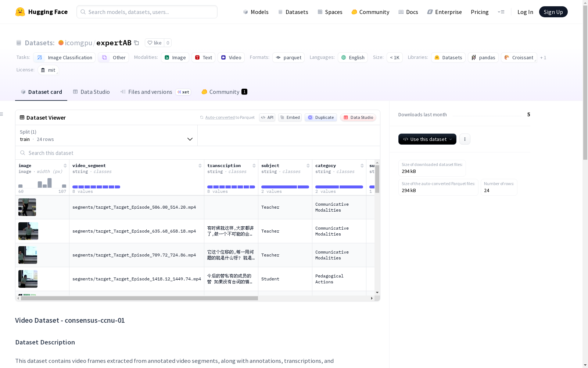
Task: Open thumbnail for Episode_506.00_514.20 row
Action: pyautogui.click(x=27, y=207)
